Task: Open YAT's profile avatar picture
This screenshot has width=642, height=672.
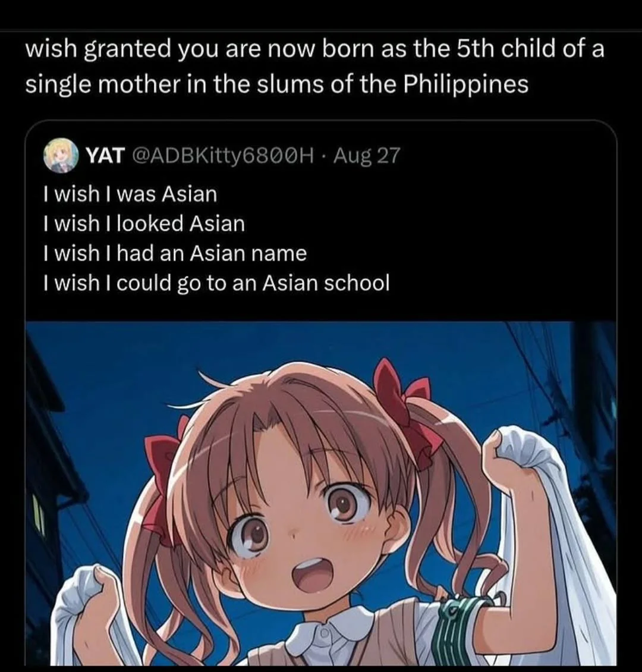Action: pyautogui.click(x=61, y=155)
